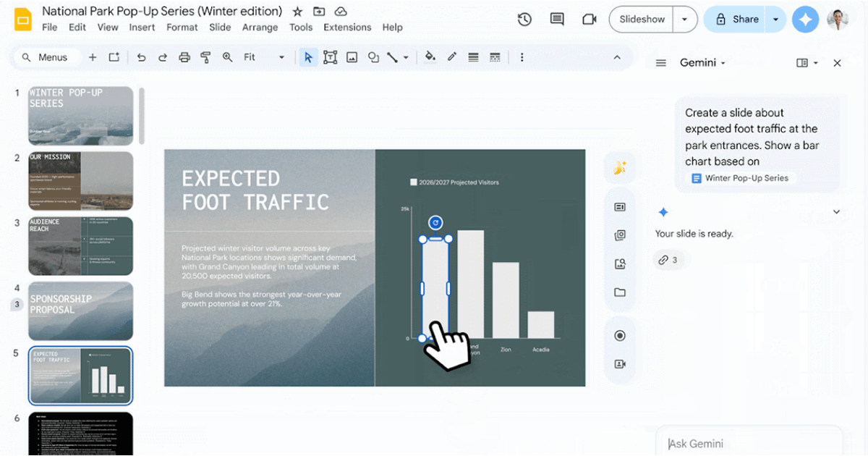Click the 3 sources link chip
The height and width of the screenshot is (456, 868).
(x=668, y=260)
